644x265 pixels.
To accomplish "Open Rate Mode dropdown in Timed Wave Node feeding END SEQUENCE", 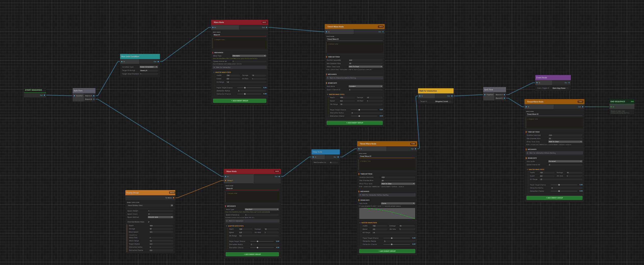I will tap(565, 161).
